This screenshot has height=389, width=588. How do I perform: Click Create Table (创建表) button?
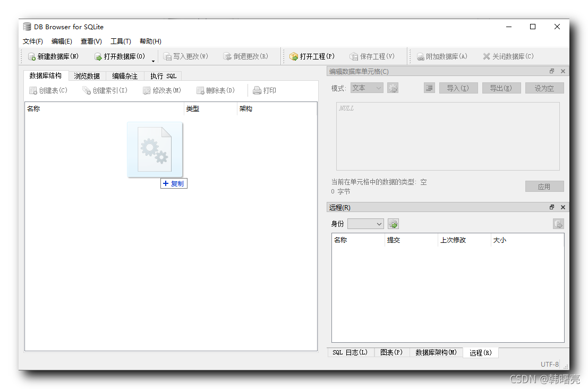tap(48, 90)
